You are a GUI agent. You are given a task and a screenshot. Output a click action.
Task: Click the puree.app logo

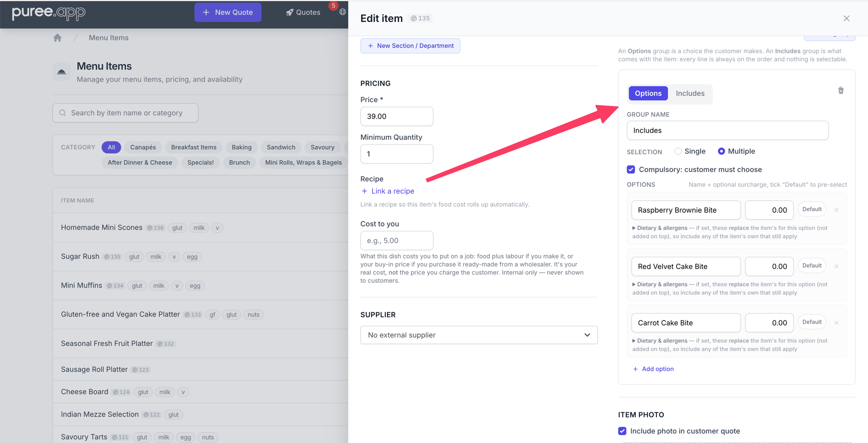click(49, 13)
